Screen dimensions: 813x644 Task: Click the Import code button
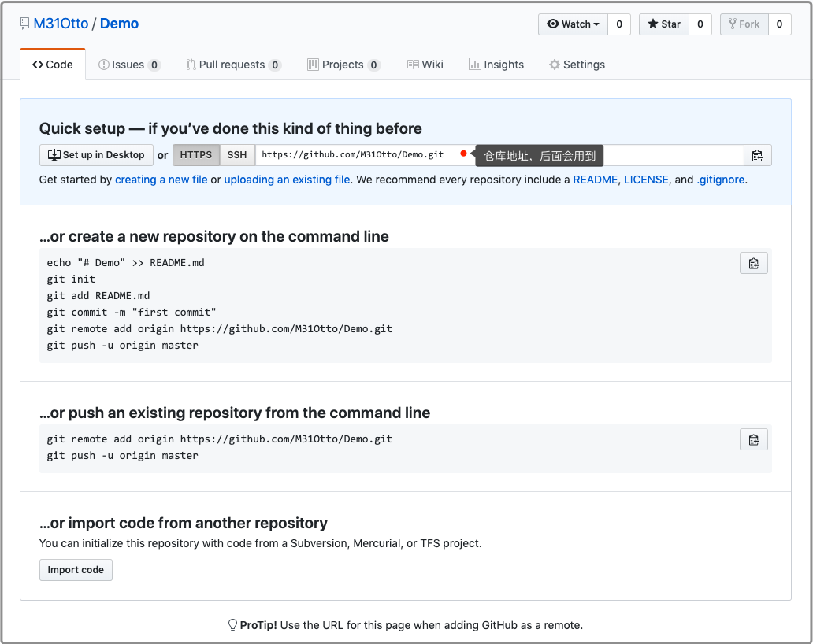click(76, 570)
